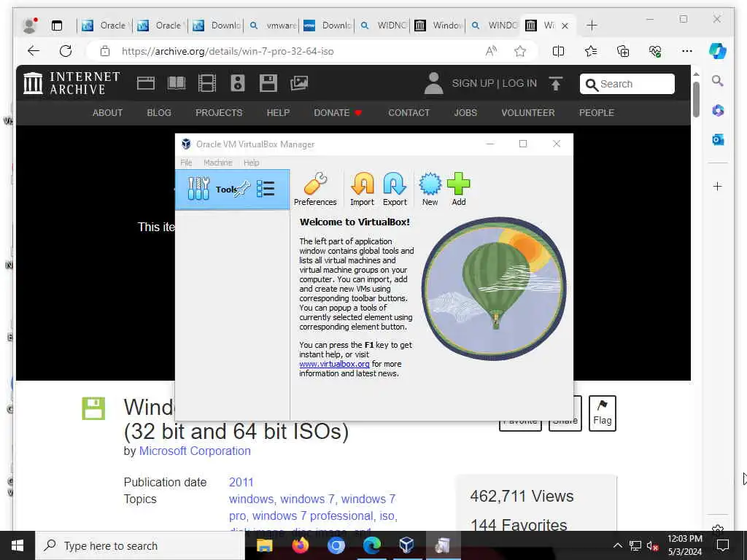This screenshot has width=747, height=560.
Task: Open the CONTACT navigation item
Action: 409,113
